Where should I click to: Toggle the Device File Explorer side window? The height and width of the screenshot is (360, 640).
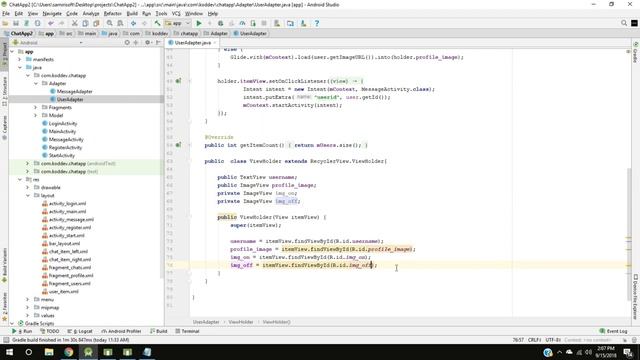[x=636, y=297]
